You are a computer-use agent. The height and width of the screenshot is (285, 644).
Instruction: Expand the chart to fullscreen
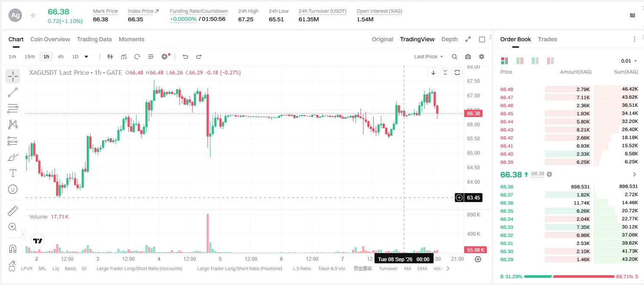click(468, 39)
